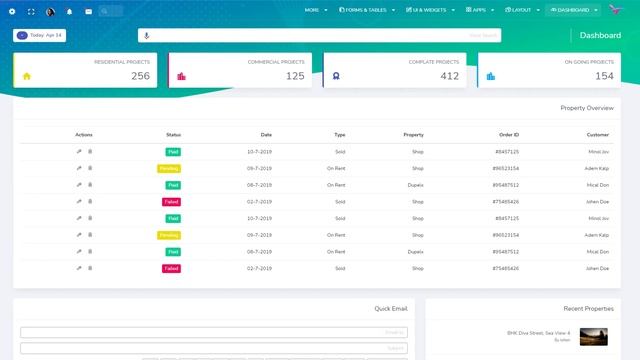Edit the second Mical Don order row

79,252
